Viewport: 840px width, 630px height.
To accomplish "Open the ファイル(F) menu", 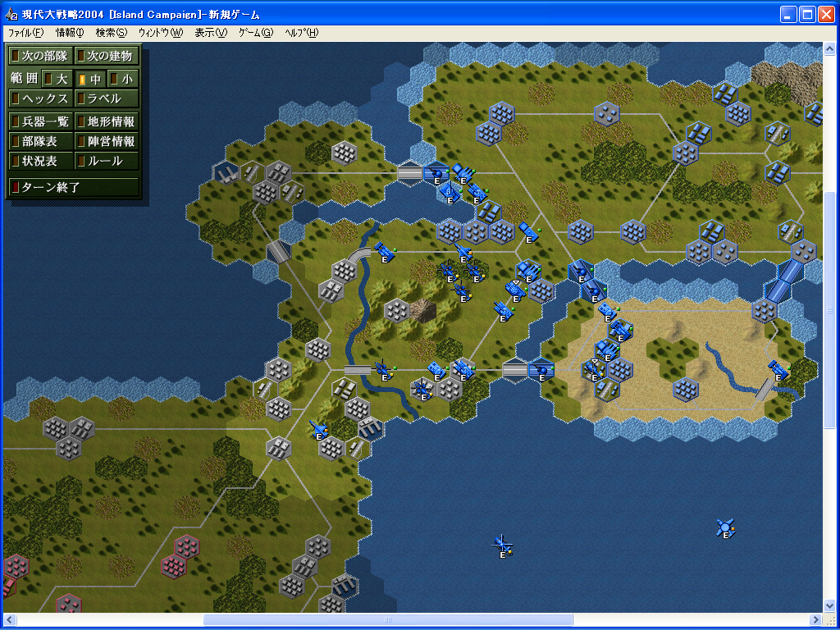I will click(25, 33).
